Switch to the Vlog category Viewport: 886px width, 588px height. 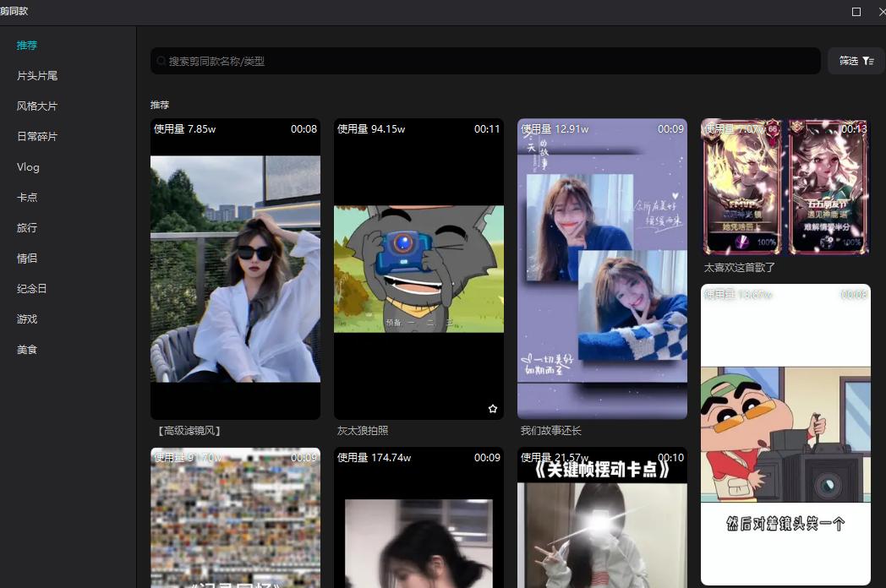[x=28, y=166]
